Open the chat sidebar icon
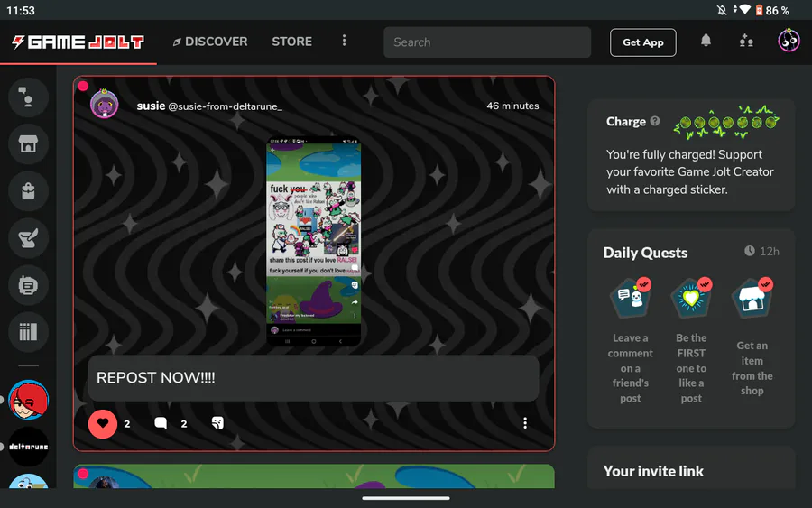 click(29, 97)
